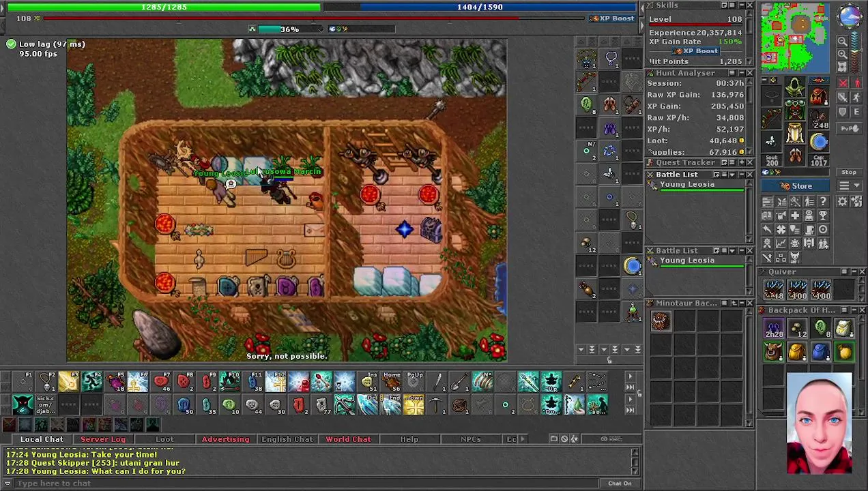
Task: Open the chat mode dropdown beside input
Action: (8, 483)
